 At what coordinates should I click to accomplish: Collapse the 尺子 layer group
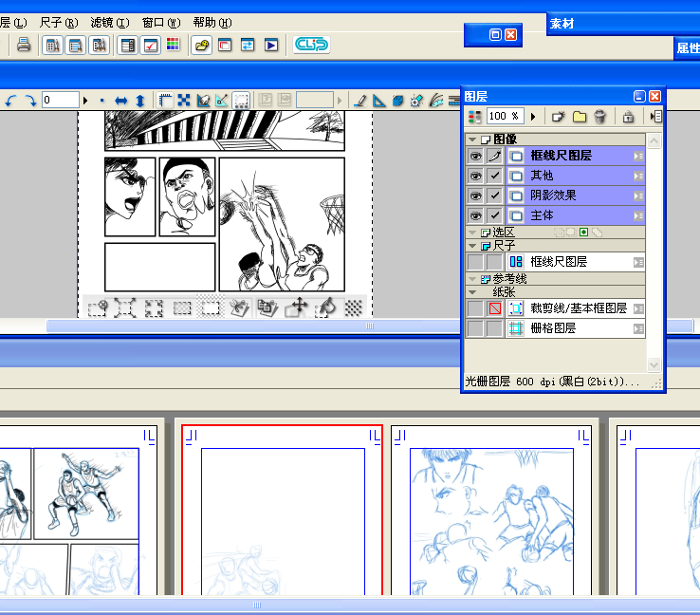point(472,246)
